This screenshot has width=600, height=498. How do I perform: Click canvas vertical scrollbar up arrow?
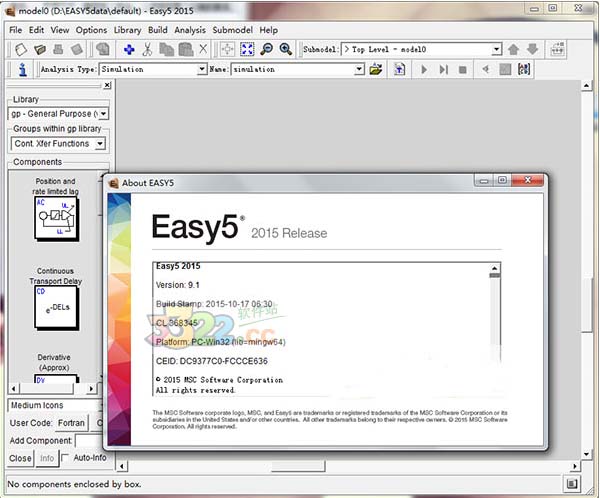(586, 86)
